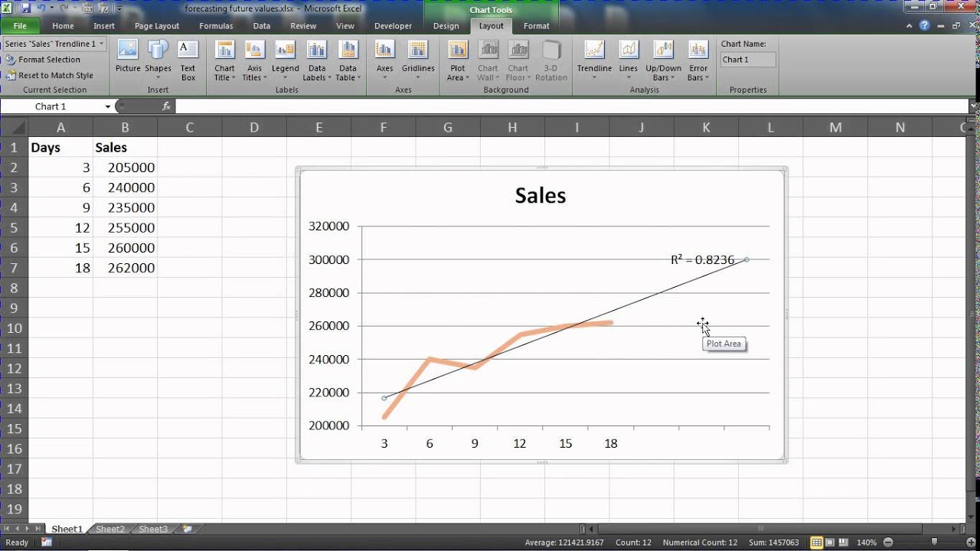Open Data Labels options
Image resolution: width=980 pixels, height=551 pixels.
coord(317,61)
